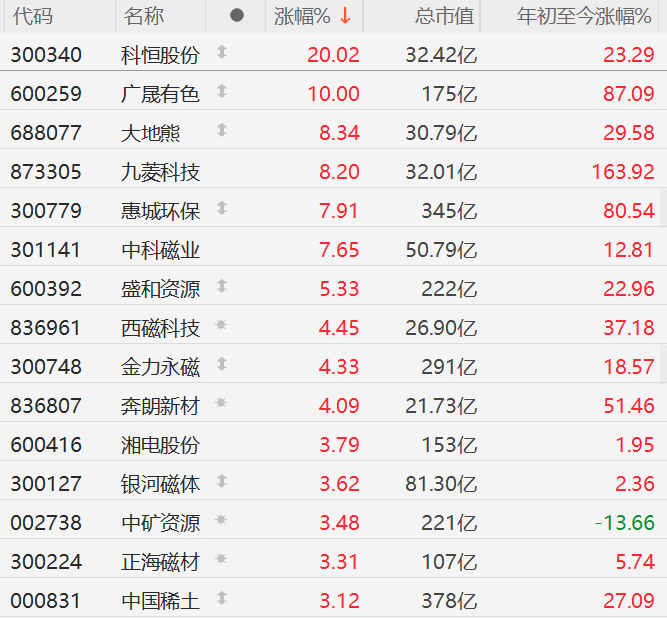Select stock name 正海磁材

[x=160, y=562]
